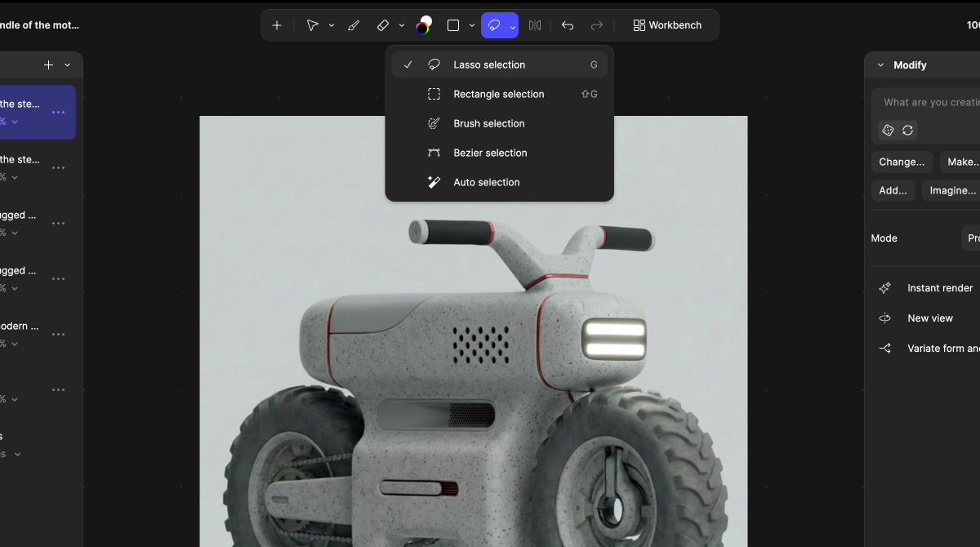Click the Imagine... suggestion button
The image size is (980, 547).
(x=951, y=190)
